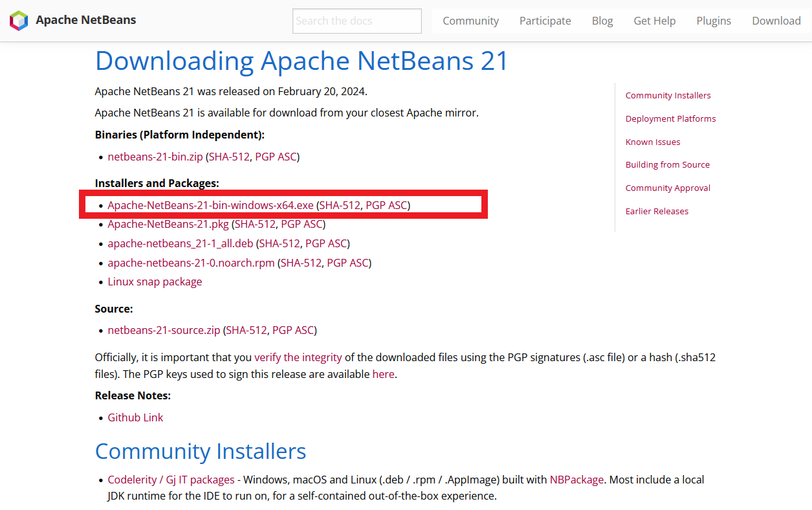Download the netbeans-21-bin.zip binary

pos(155,156)
